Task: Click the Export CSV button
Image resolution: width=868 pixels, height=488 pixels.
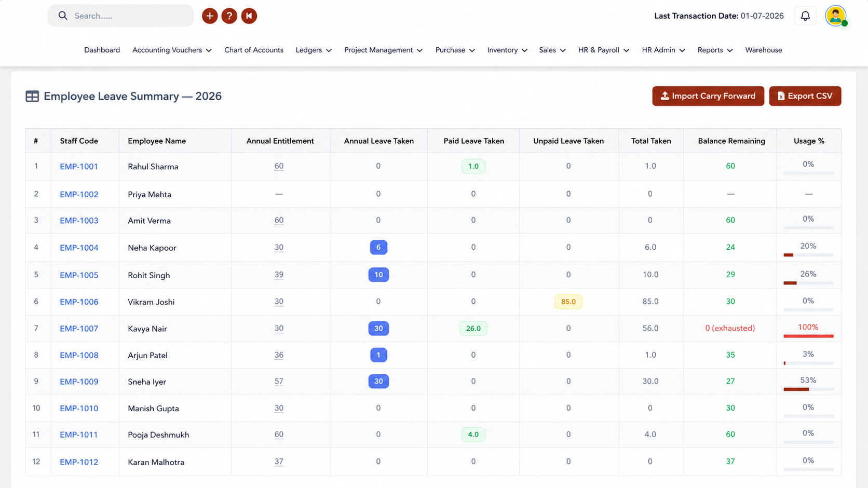Action: [x=805, y=96]
